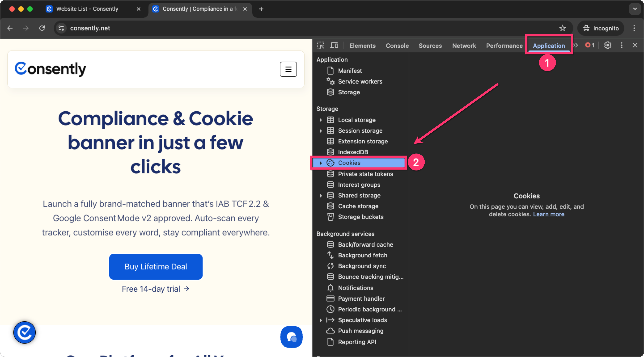Viewport: 644px width, 357px height.
Task: Select Push messaging in the sidebar
Action: [x=361, y=331]
